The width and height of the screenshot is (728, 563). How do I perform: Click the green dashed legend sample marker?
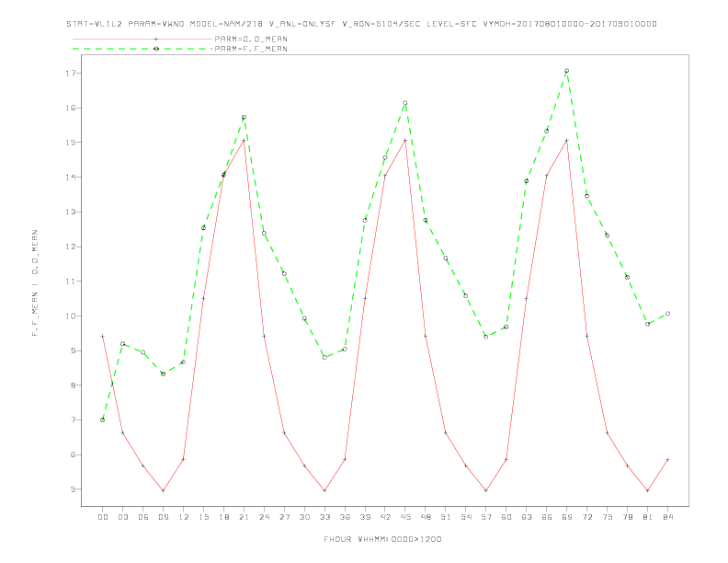point(156,49)
